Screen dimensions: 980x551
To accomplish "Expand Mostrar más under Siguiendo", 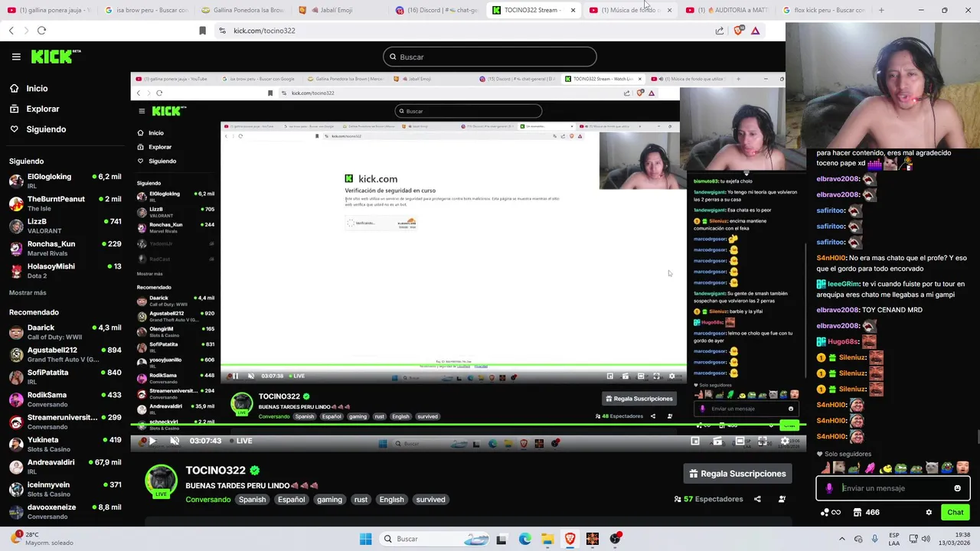I will coord(28,292).
